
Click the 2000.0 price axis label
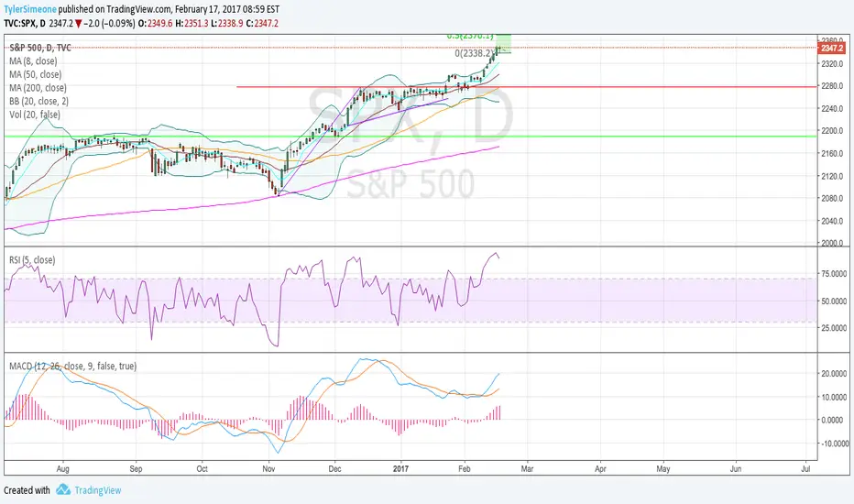[832, 243]
